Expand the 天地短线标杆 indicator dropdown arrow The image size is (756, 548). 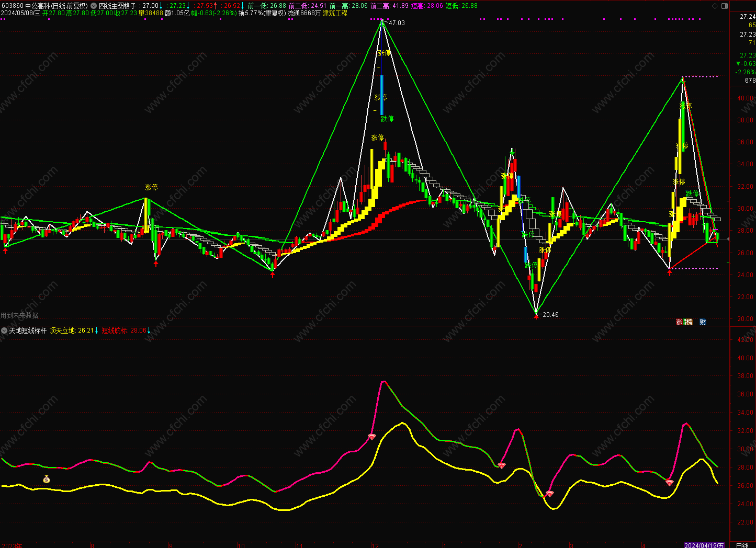(x=5, y=330)
